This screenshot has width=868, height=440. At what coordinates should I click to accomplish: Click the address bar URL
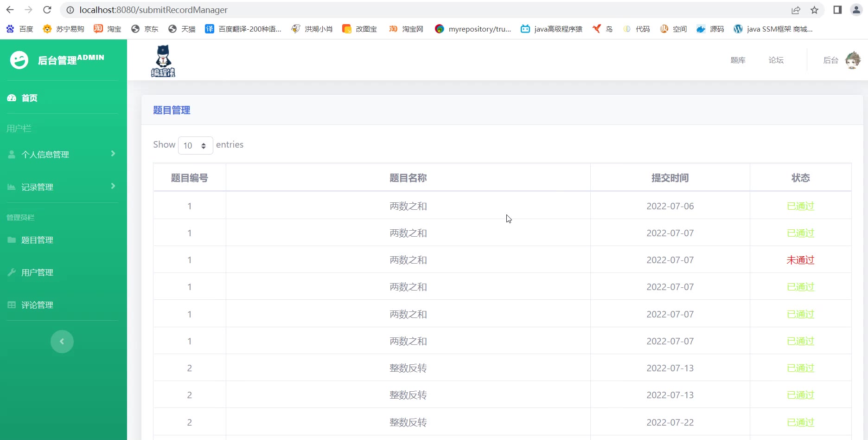coord(153,10)
